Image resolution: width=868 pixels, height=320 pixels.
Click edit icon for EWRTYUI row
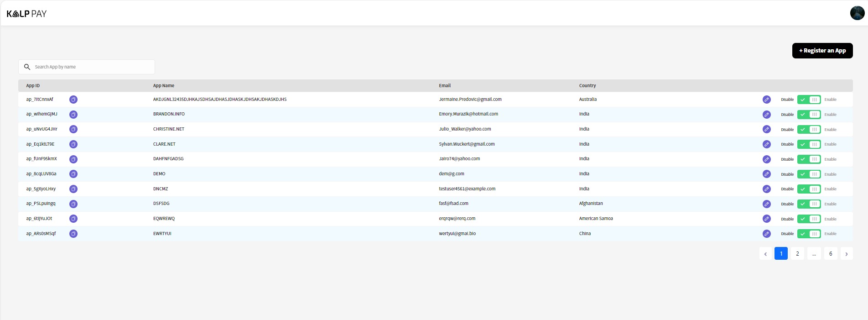coord(766,234)
